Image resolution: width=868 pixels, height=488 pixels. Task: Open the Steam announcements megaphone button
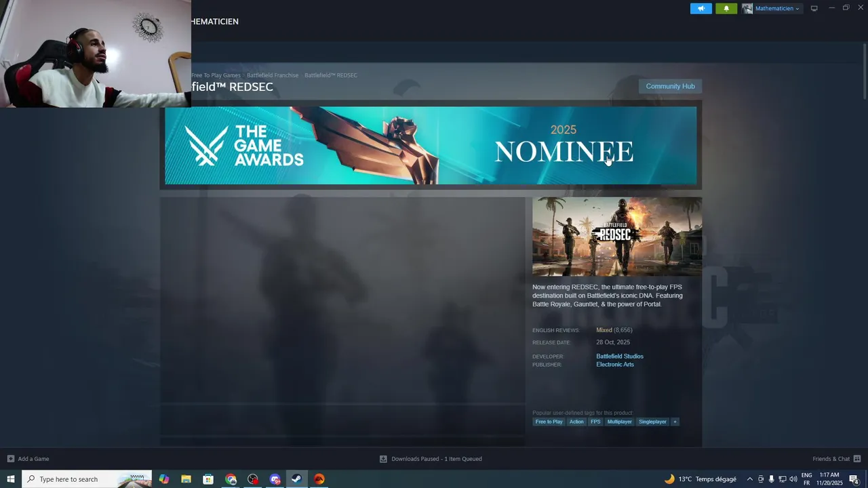click(x=701, y=9)
